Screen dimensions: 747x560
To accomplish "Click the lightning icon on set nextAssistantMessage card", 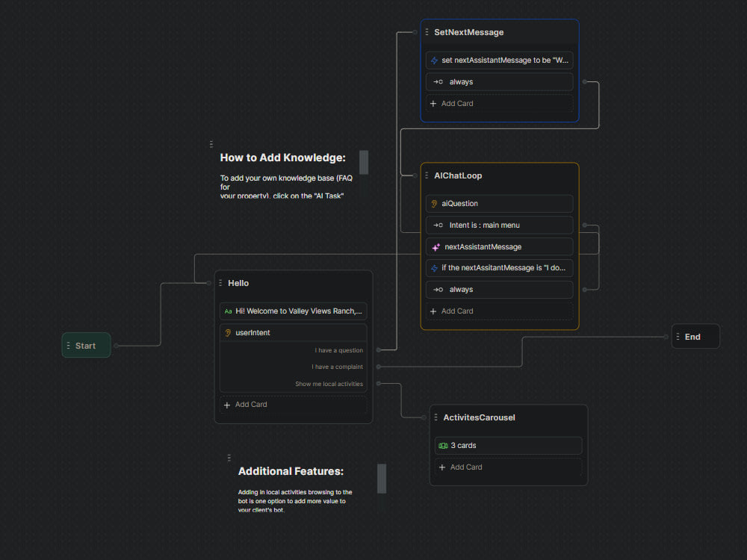I will 434,60.
